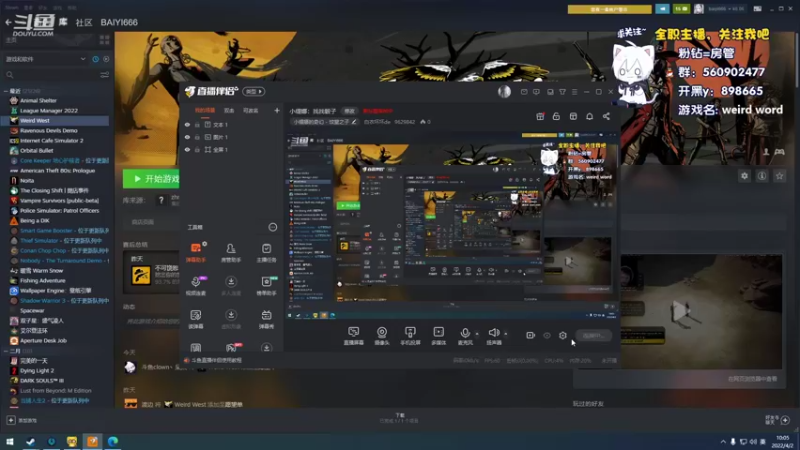Add a multimedia source
Viewport: 800px width, 450px height.
438,336
